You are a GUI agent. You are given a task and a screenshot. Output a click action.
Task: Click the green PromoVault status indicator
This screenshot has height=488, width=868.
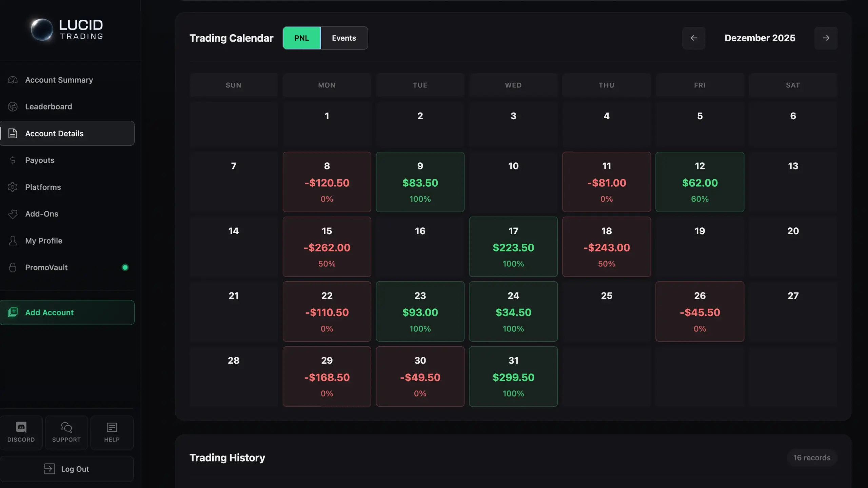pos(125,267)
